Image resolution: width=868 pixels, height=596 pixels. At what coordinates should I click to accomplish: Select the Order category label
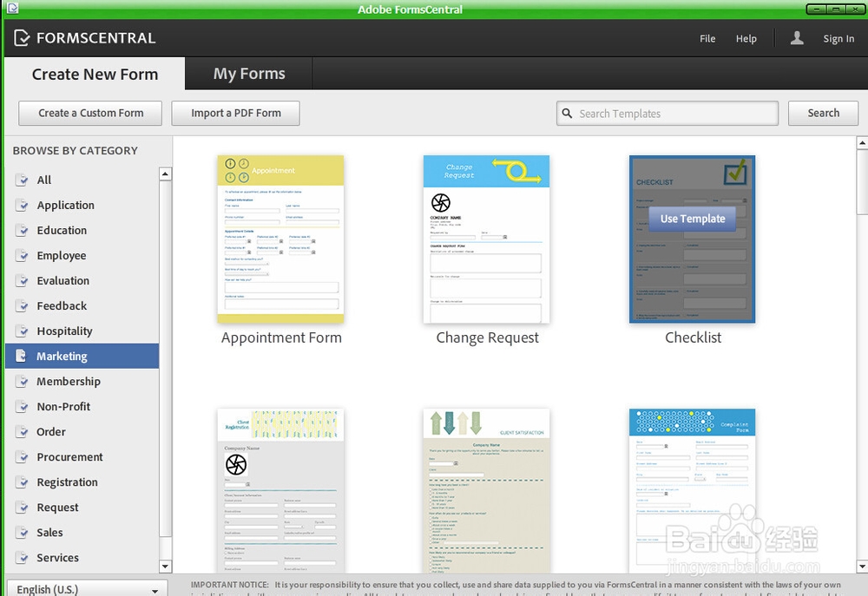point(51,432)
